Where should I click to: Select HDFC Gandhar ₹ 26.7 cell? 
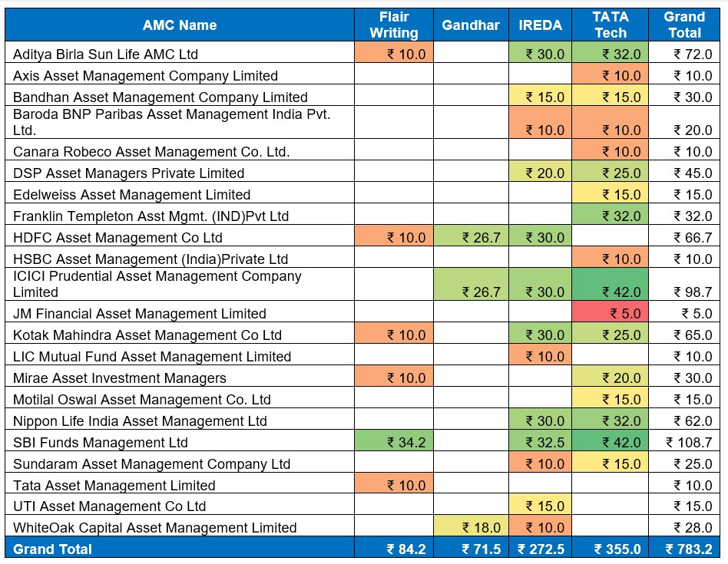(x=471, y=235)
